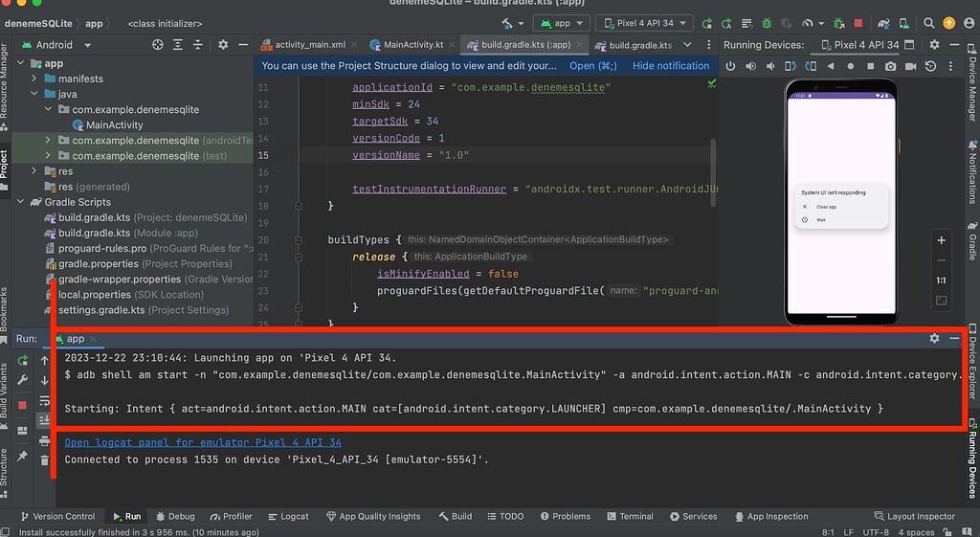Open the app run configuration dropdown
Screen dimensions: 980x537
(x=561, y=23)
